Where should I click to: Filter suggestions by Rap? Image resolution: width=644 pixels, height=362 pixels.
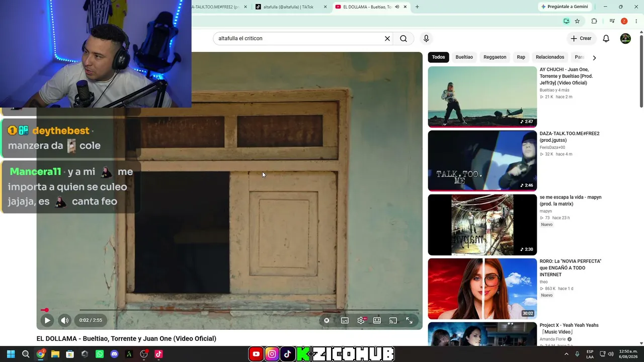[x=521, y=57]
